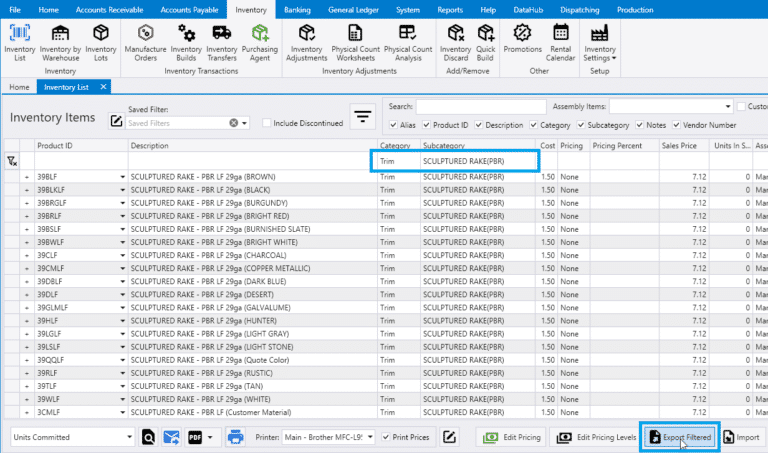Uncheck the Alias search option
The height and width of the screenshot is (453, 768).
click(x=393, y=125)
